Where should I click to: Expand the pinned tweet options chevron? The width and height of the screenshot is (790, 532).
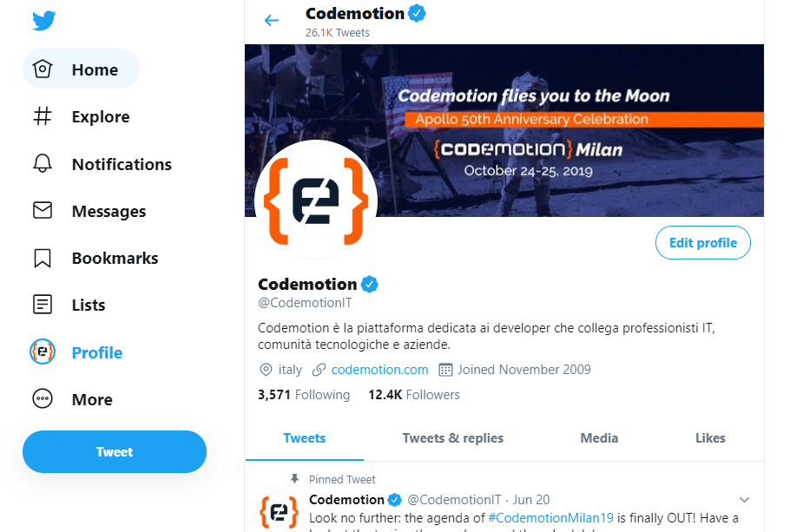pyautogui.click(x=743, y=500)
